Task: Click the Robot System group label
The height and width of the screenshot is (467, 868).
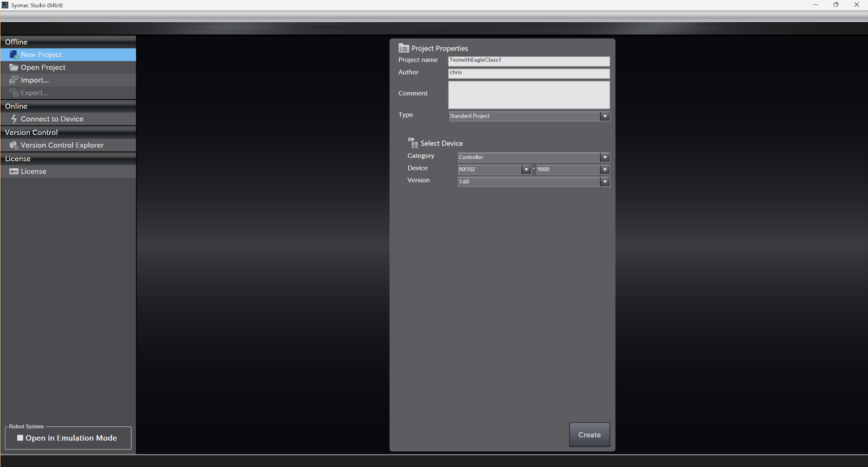Action: pos(26,426)
